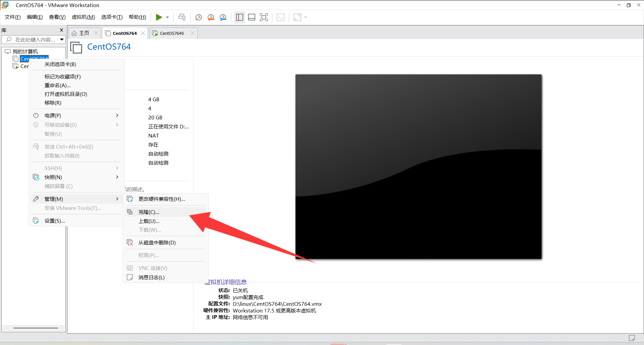Image resolution: width=644 pixels, height=345 pixels.
Task: Click the settings icon beside 设置(S)
Action: (36, 221)
